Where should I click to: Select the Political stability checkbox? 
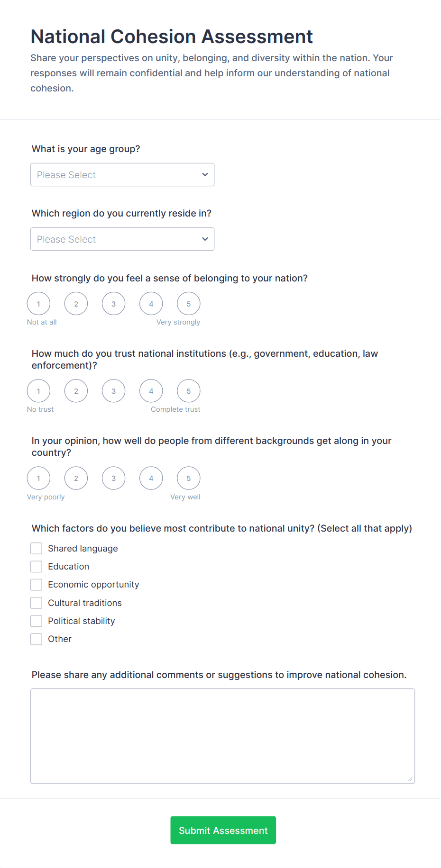36,621
